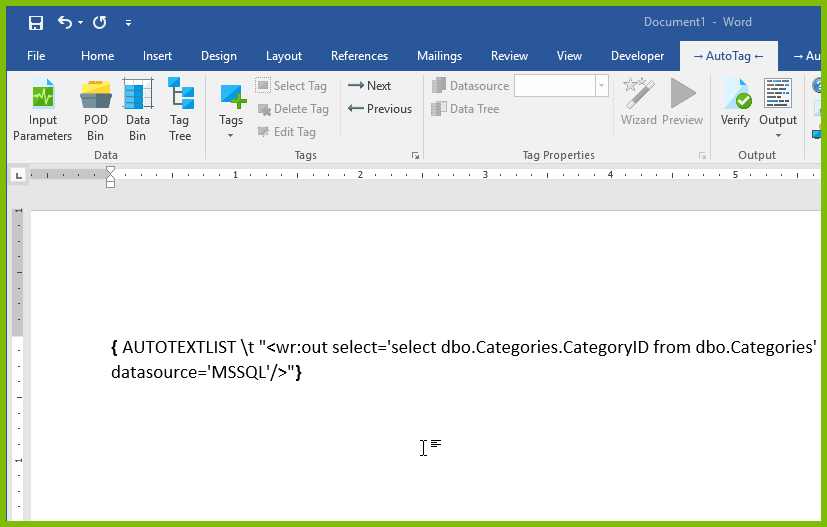Viewport: 827px width, 527px height.
Task: Open the Review tab
Action: 509,56
